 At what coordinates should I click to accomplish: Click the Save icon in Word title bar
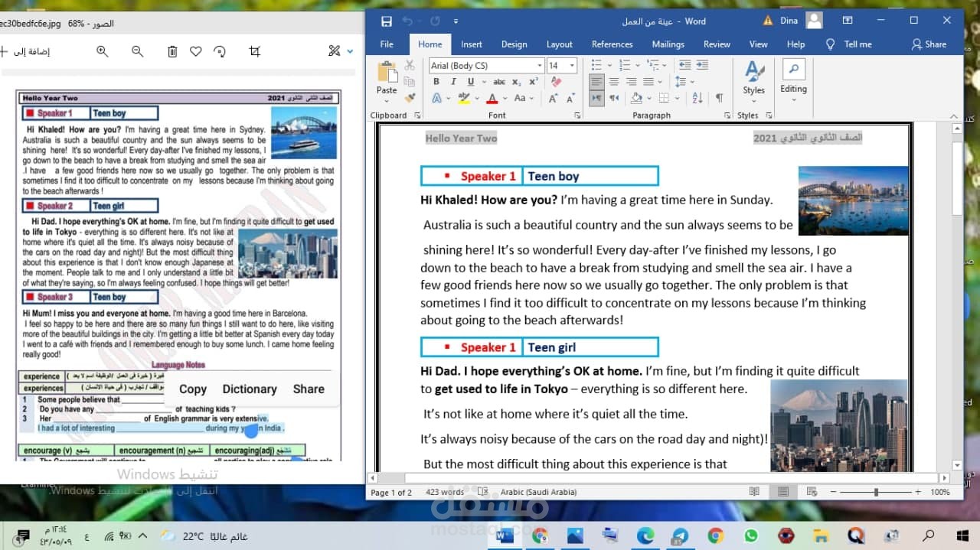coord(387,21)
